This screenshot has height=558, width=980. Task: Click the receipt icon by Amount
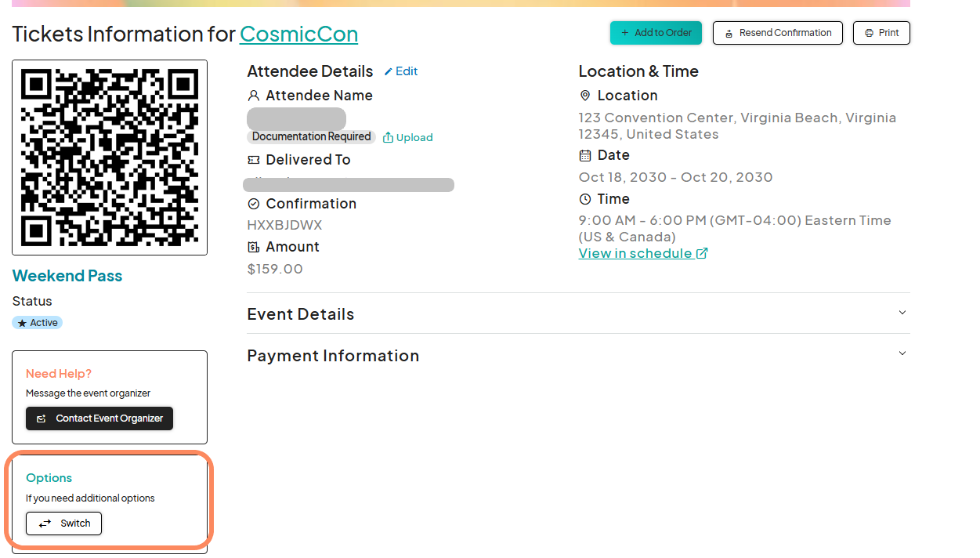click(x=253, y=247)
